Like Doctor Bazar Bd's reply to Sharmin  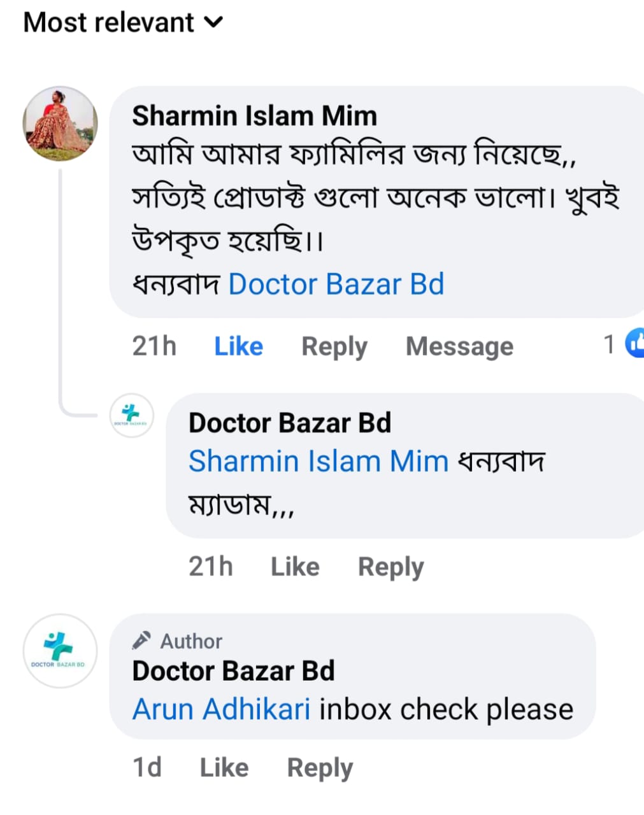[295, 567]
